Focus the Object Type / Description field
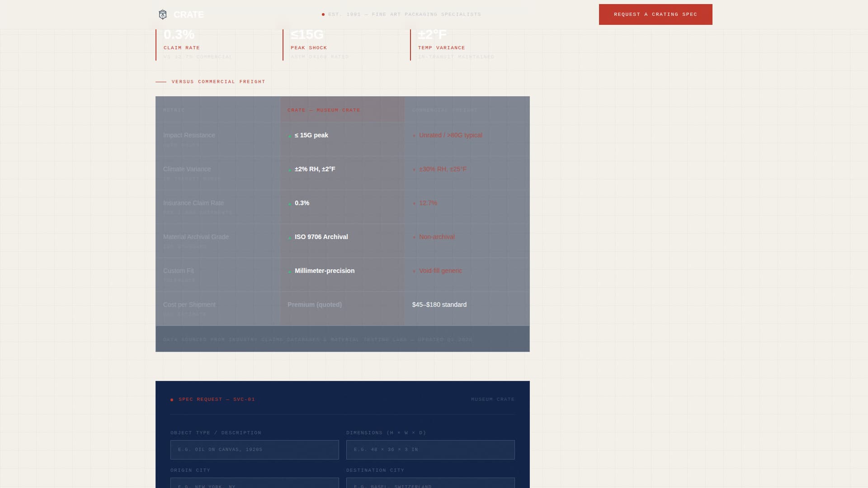868x488 pixels. (x=255, y=450)
